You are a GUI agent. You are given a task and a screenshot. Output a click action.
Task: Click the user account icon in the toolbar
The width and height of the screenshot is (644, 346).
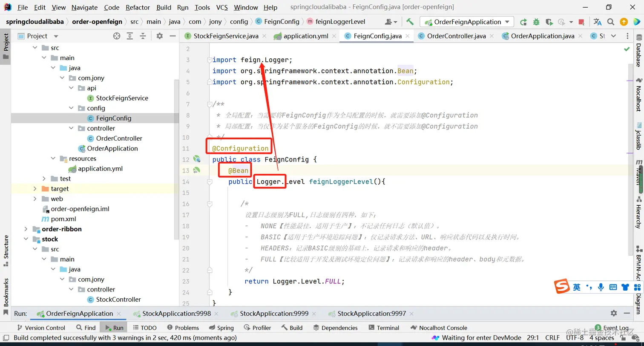391,22
